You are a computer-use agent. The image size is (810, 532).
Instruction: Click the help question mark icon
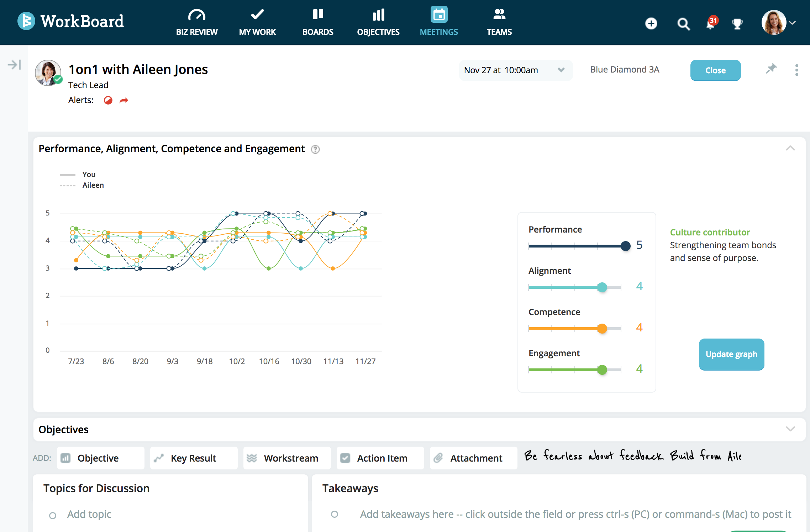(315, 149)
